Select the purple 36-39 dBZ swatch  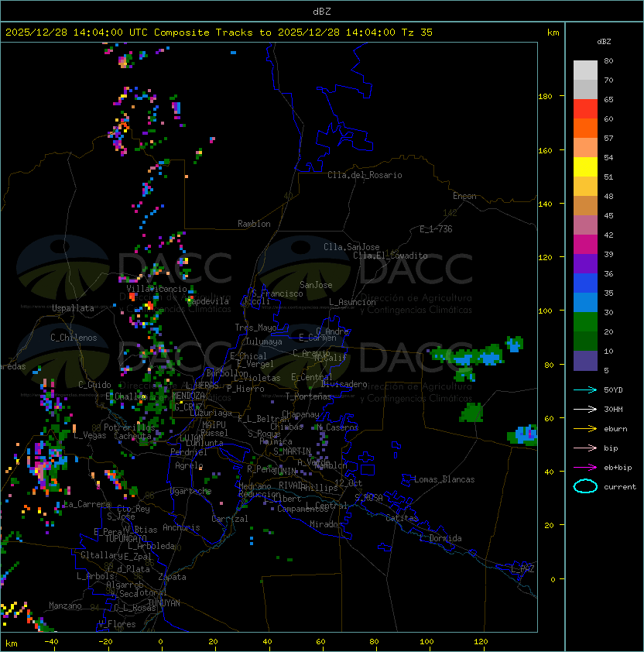coord(585,263)
